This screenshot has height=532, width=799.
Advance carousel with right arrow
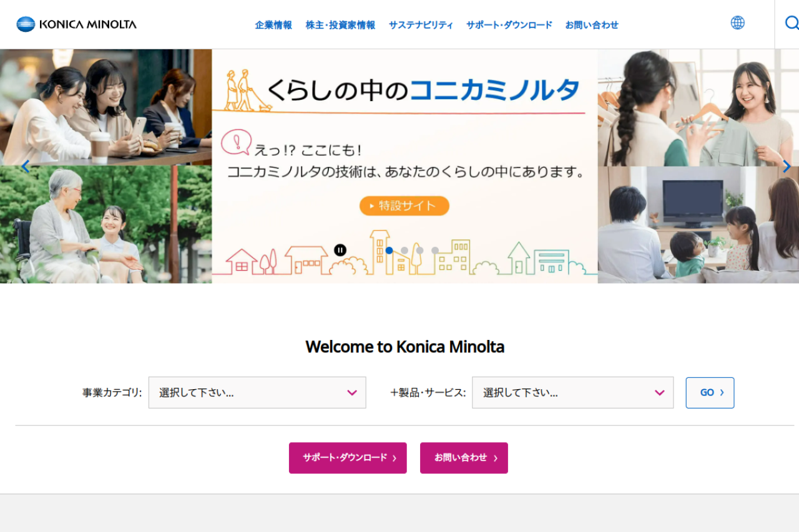point(787,167)
